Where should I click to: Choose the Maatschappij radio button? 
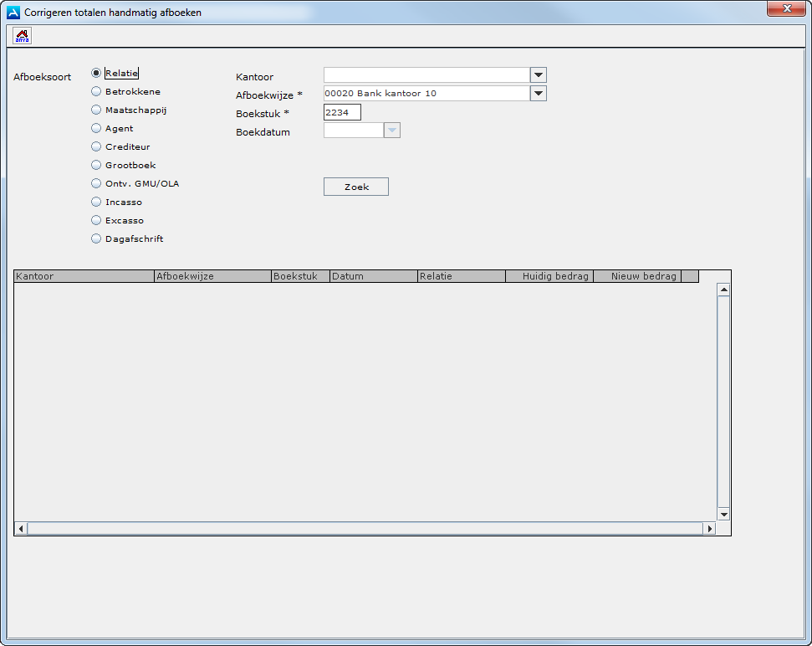click(96, 110)
